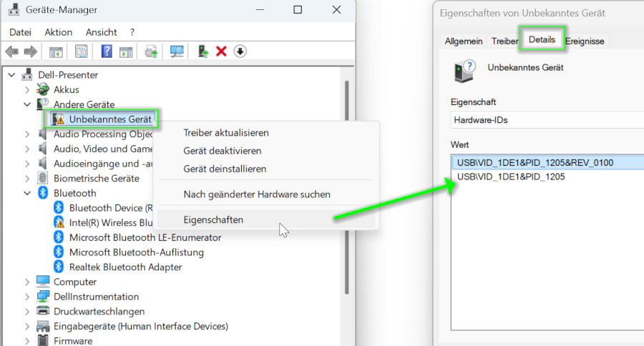The height and width of the screenshot is (346, 644).
Task: Open the Aktion menu
Action: [x=58, y=32]
